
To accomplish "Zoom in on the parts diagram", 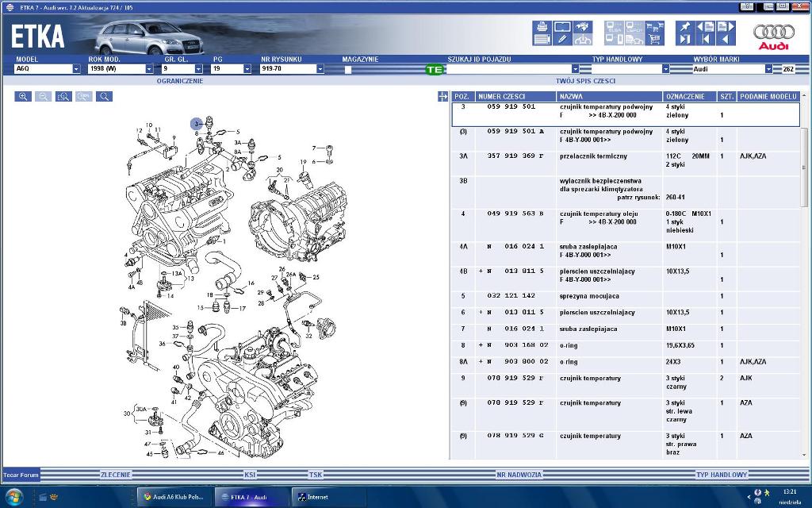I will [23, 96].
